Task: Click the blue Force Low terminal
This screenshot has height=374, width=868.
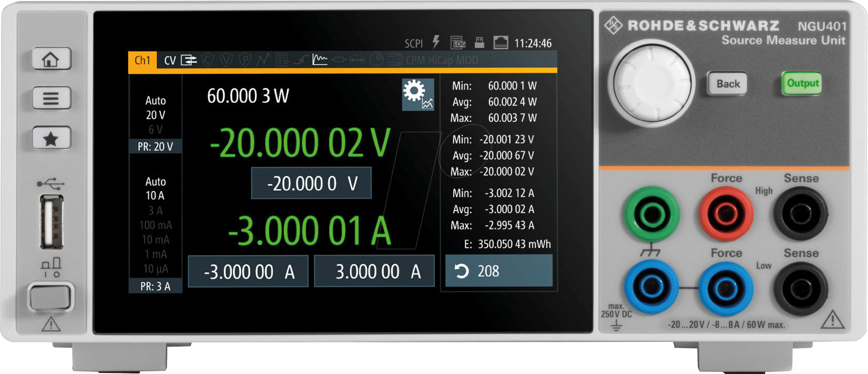Action: click(726, 288)
